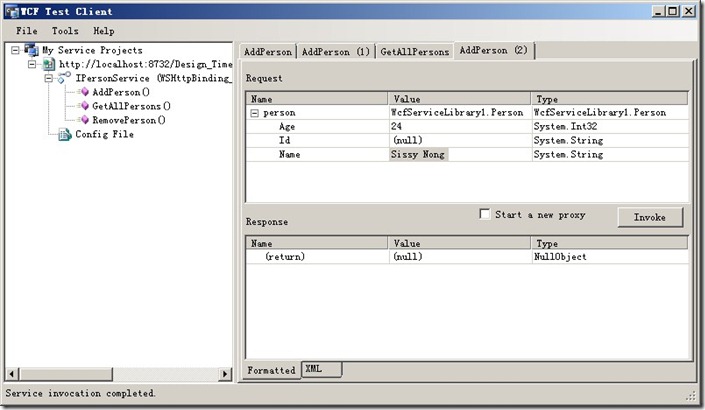Click the Age name cell
This screenshot has height=410, width=705.
pos(317,126)
